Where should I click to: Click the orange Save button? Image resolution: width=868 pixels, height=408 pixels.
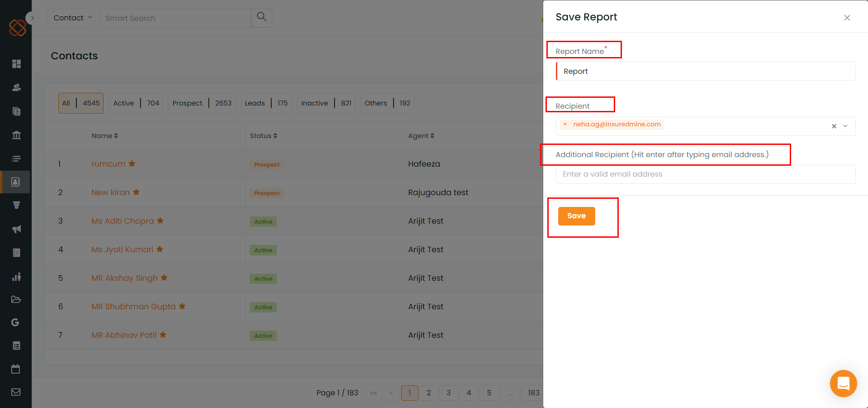point(576,216)
